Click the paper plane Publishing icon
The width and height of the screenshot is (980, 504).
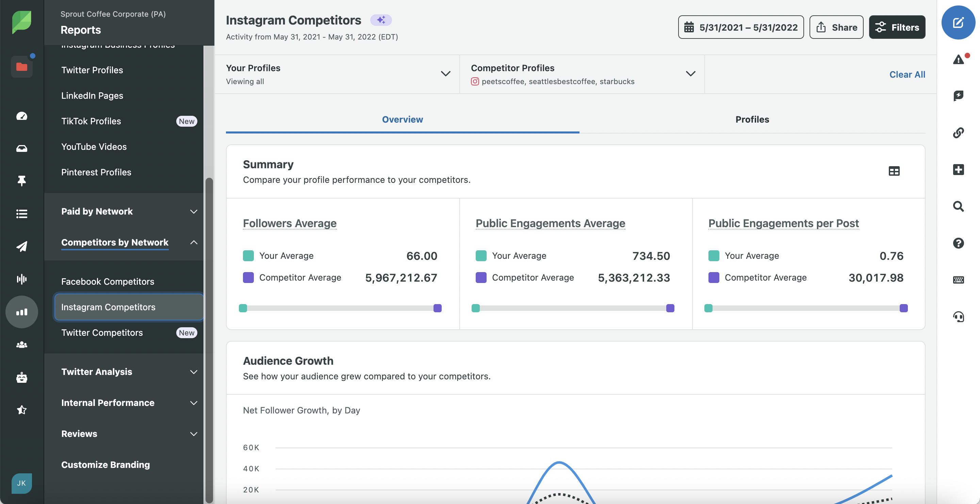[22, 246]
